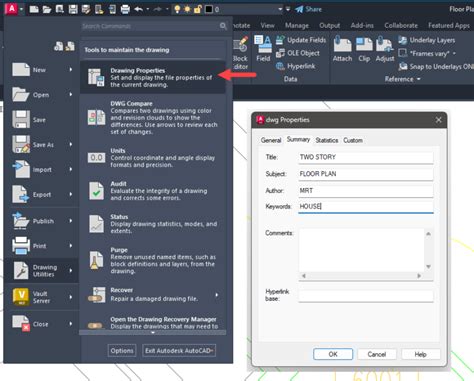Image resolution: width=474 pixels, height=381 pixels.
Task: Expand the Recover submenu arrow
Action: [x=217, y=295]
